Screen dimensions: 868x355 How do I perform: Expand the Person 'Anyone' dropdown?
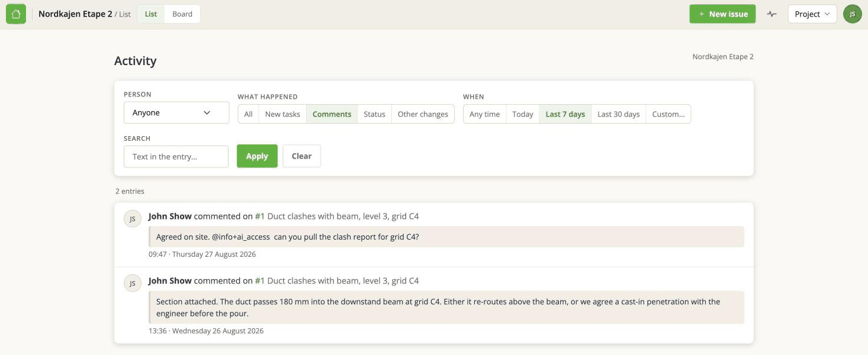176,112
